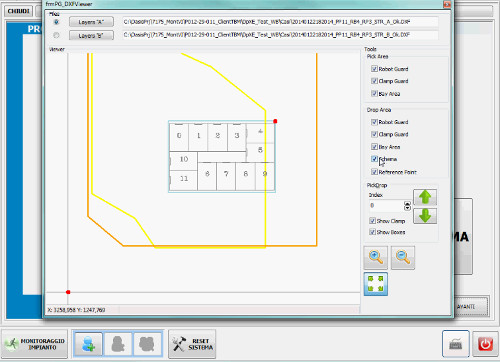This screenshot has height=362, width=500.
Task: Click the add user icon button
Action: click(88, 344)
